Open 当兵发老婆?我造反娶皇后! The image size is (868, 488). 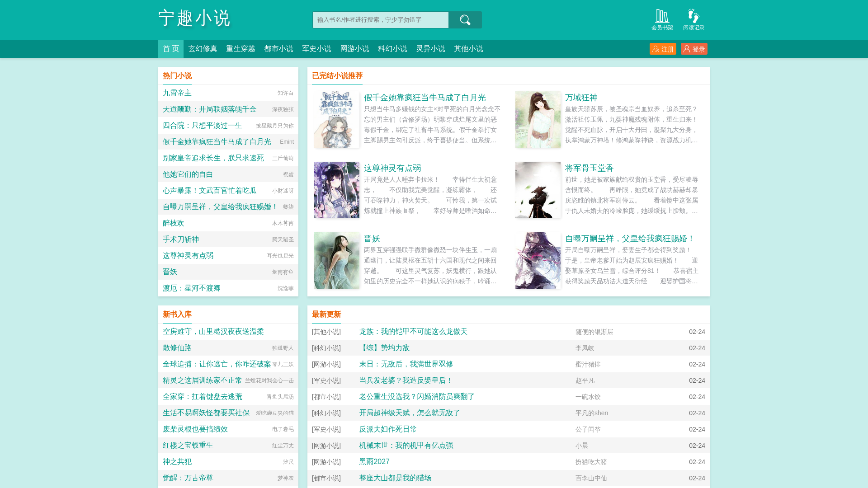click(x=406, y=380)
